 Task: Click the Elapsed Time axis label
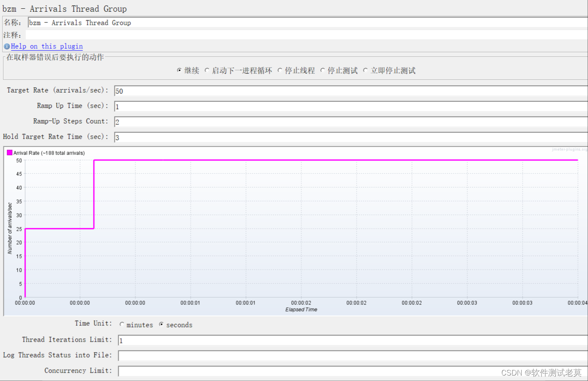pos(301,310)
